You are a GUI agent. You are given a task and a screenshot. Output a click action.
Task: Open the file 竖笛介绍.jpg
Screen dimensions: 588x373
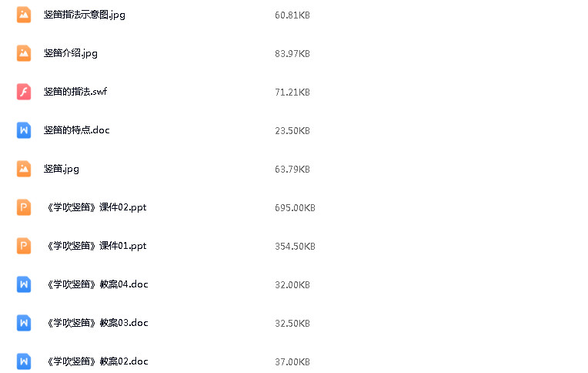71,53
